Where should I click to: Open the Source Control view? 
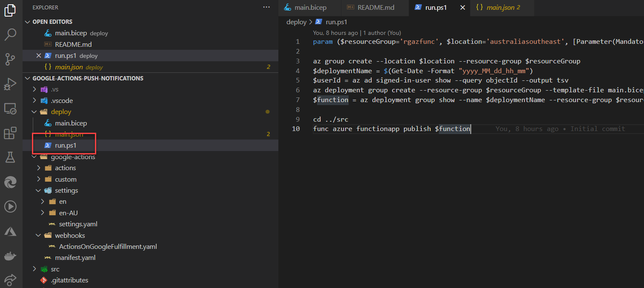tap(10, 59)
